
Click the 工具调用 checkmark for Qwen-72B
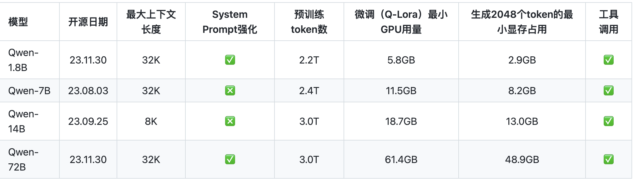608,159
